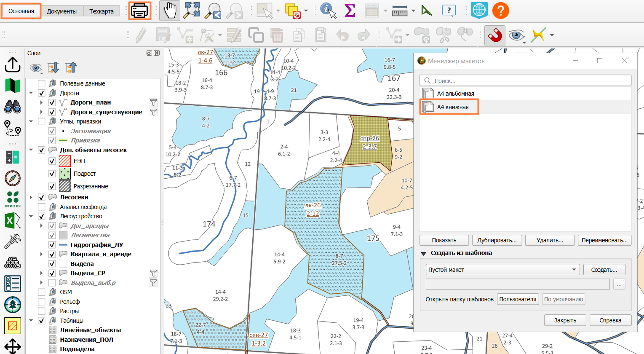Select the Measure ruler tool

pyautogui.click(x=399, y=11)
